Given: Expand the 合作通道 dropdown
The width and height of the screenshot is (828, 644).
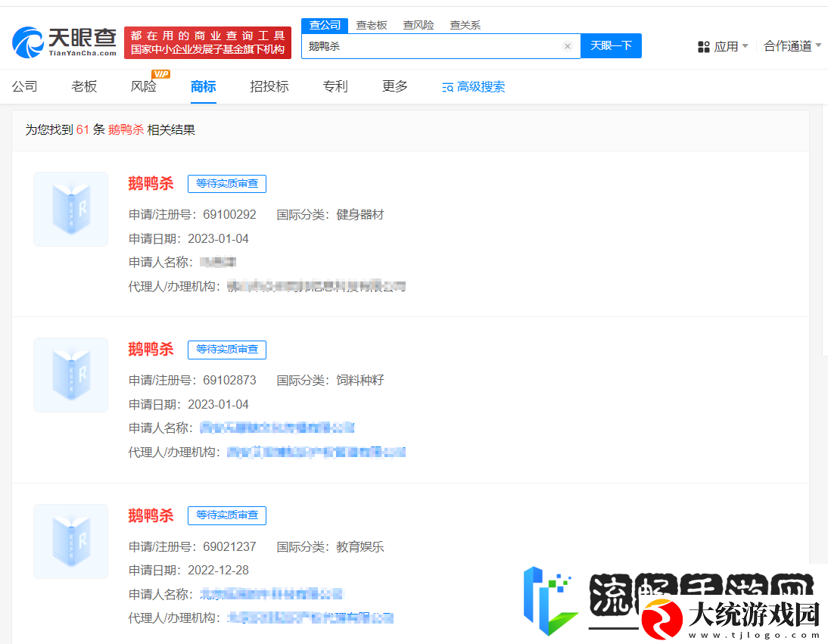Looking at the screenshot, I should pos(792,46).
